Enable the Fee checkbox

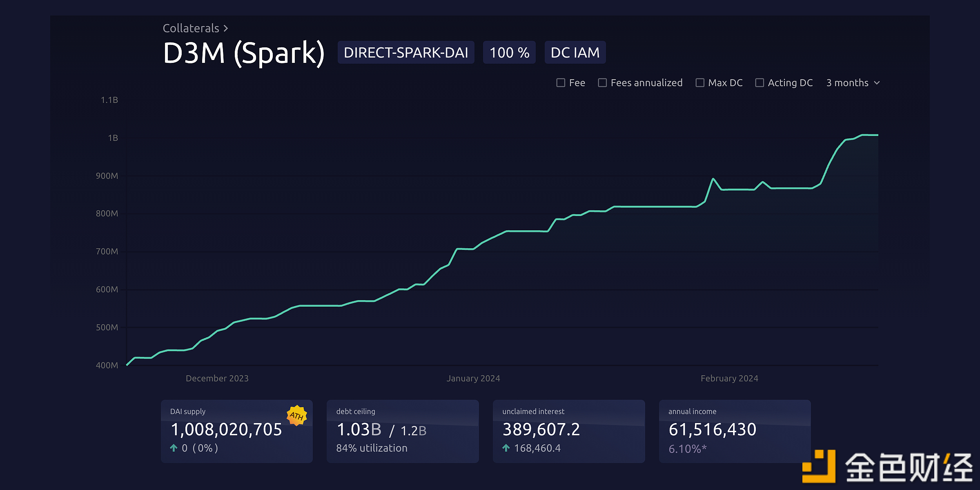pos(561,83)
